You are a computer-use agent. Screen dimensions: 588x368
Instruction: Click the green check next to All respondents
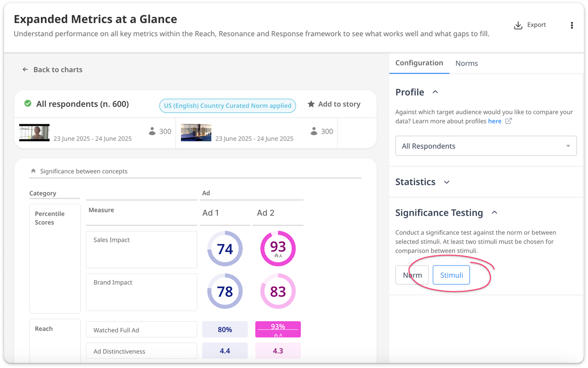pos(28,103)
